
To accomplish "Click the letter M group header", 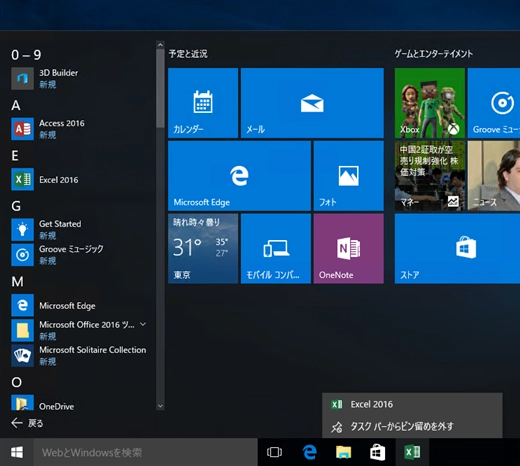I will coord(17,282).
